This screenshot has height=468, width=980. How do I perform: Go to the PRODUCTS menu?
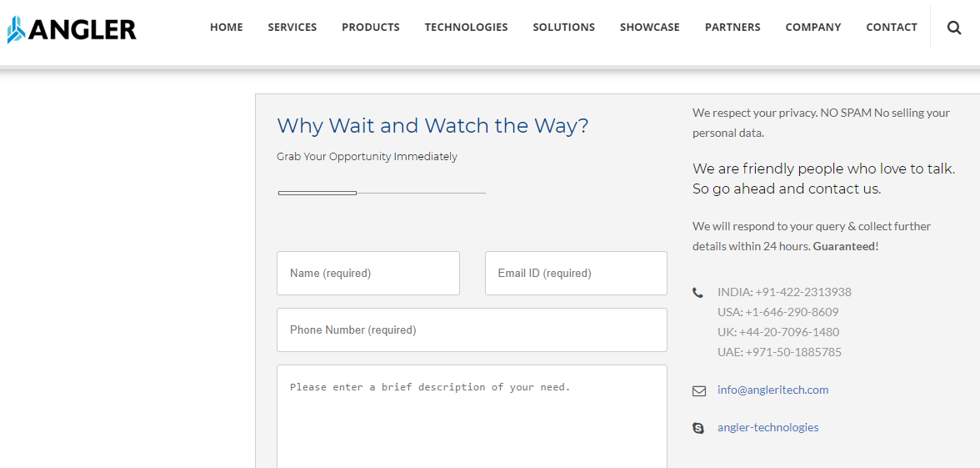[371, 28]
